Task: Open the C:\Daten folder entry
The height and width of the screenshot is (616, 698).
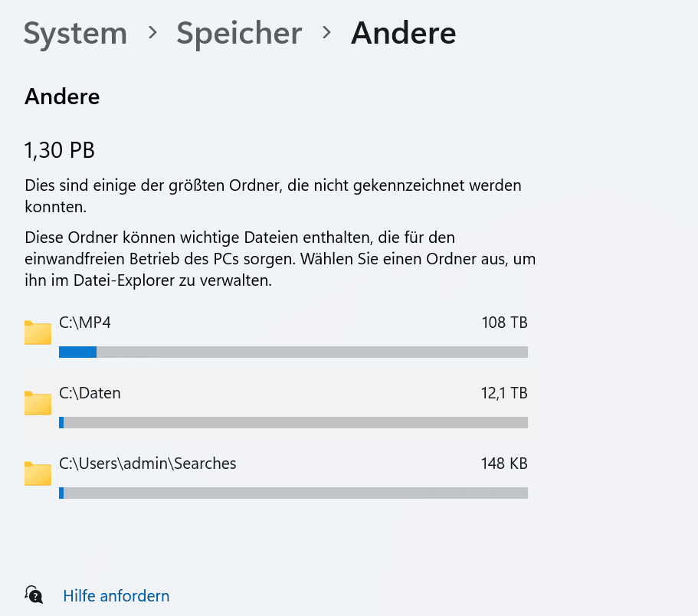Action: pyautogui.click(x=90, y=393)
